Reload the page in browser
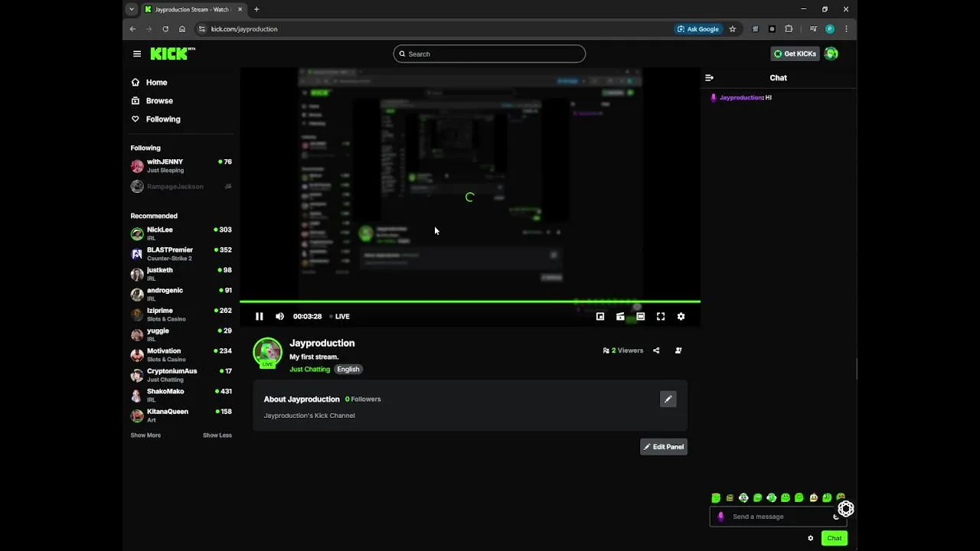The width and height of the screenshot is (980, 551). pos(165,29)
